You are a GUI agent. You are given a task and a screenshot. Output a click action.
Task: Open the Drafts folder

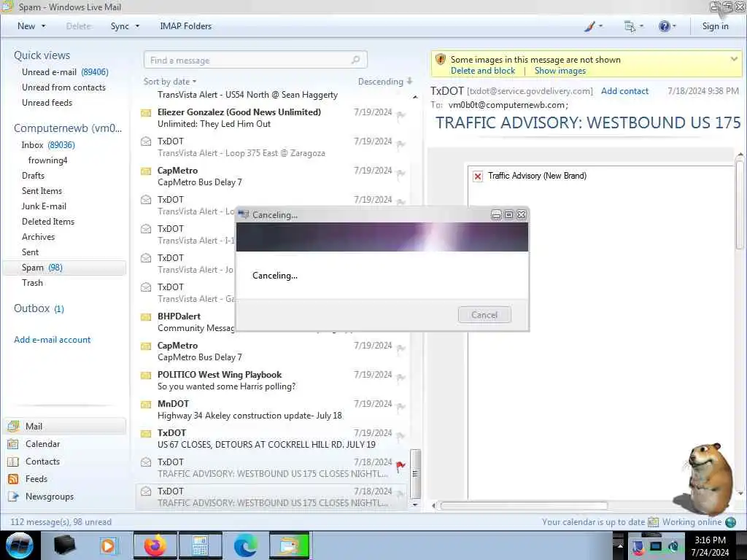[33, 176]
